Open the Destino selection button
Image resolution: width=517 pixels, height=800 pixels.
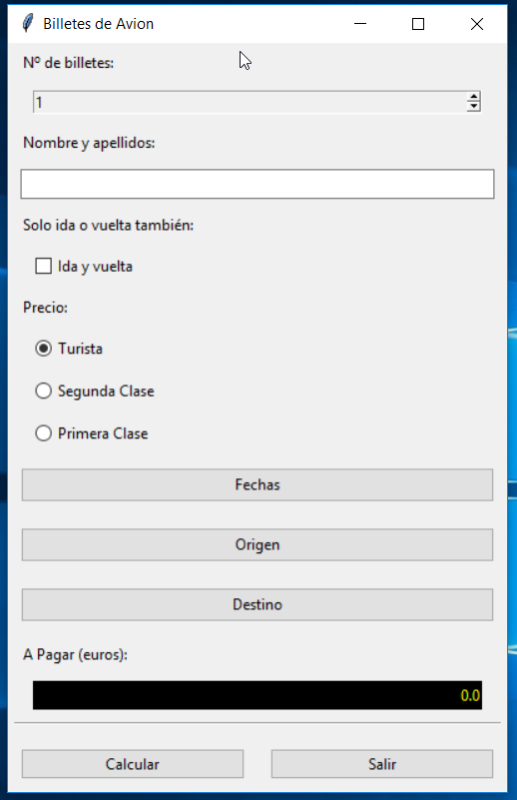(x=257, y=605)
